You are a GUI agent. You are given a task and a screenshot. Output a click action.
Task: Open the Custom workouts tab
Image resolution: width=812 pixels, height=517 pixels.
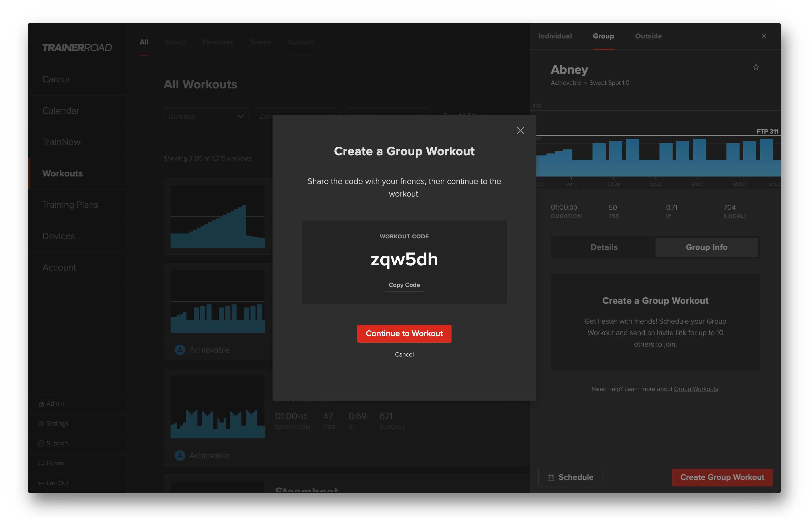[x=300, y=42]
